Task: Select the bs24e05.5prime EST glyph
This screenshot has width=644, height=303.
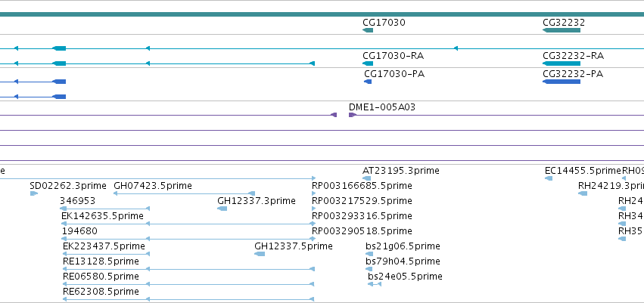Action: tap(375, 283)
